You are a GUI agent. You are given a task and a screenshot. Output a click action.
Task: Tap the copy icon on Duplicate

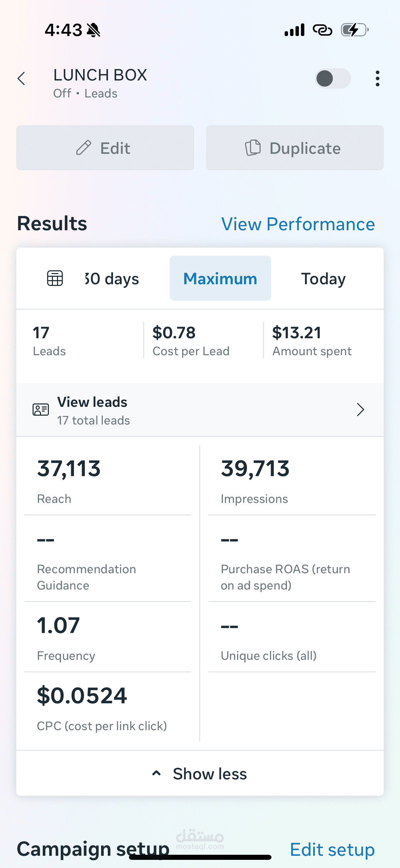253,148
